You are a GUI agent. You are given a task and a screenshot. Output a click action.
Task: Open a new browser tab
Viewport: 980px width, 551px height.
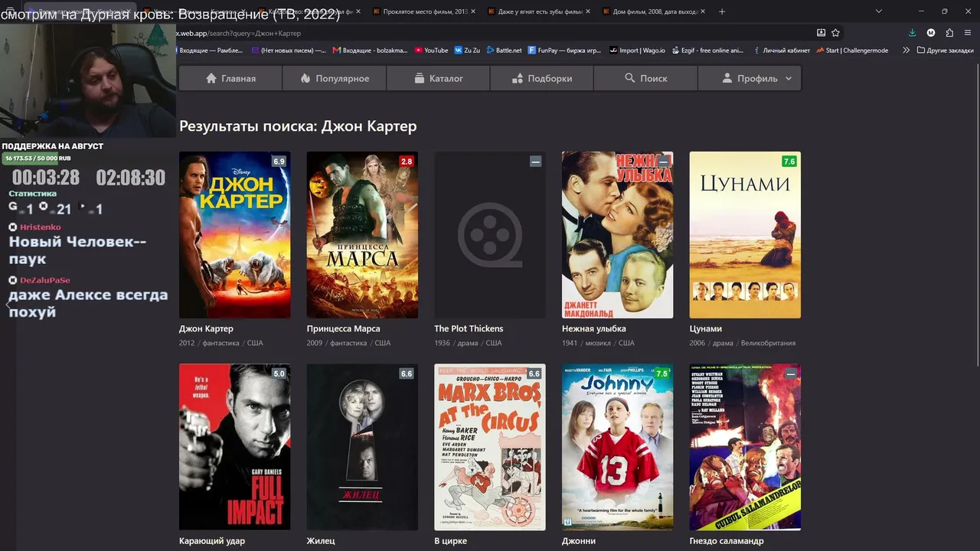pos(721,11)
